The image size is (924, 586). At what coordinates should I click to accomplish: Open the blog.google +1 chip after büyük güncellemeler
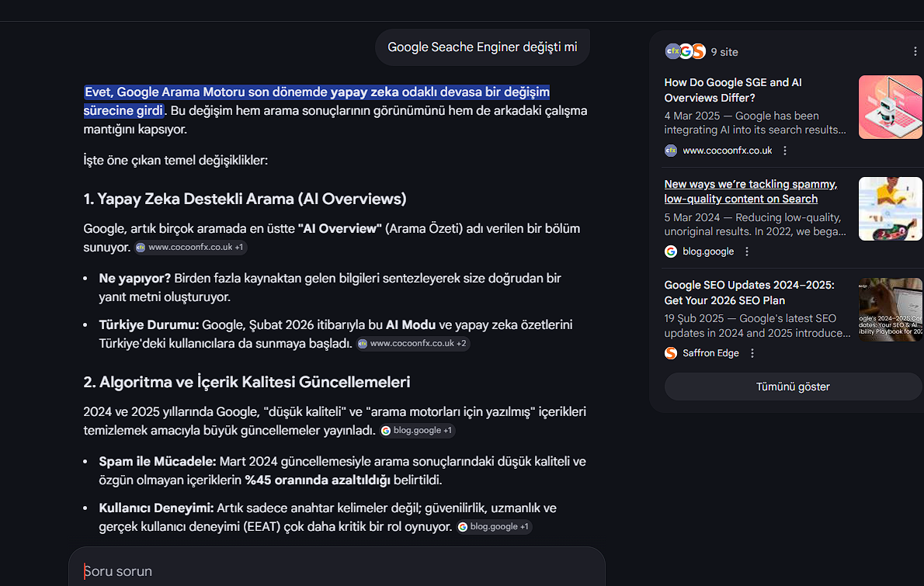coord(417,431)
